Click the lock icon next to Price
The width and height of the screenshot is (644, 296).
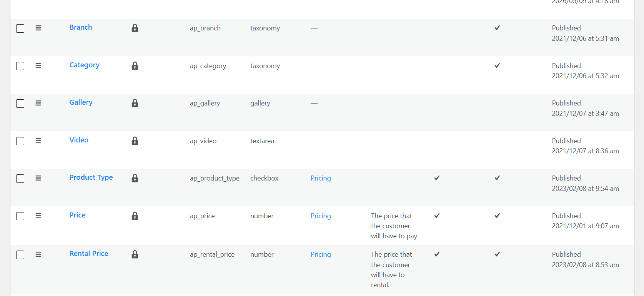coord(135,216)
